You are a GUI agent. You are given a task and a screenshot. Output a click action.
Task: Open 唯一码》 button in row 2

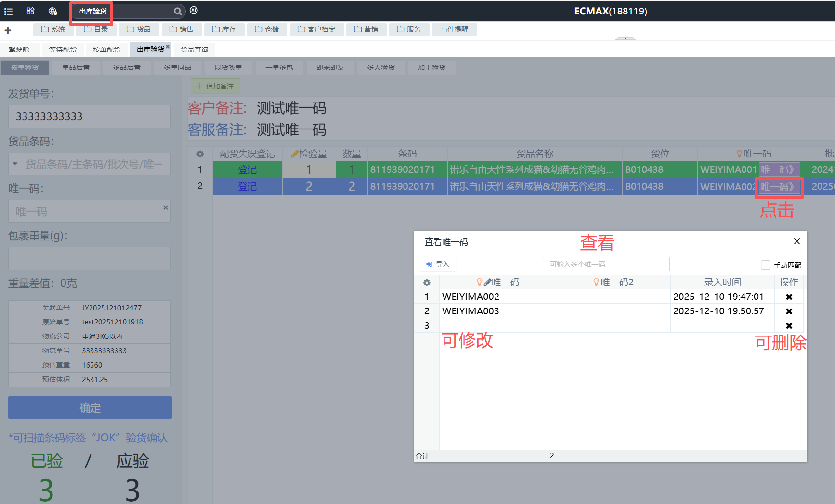tap(779, 187)
